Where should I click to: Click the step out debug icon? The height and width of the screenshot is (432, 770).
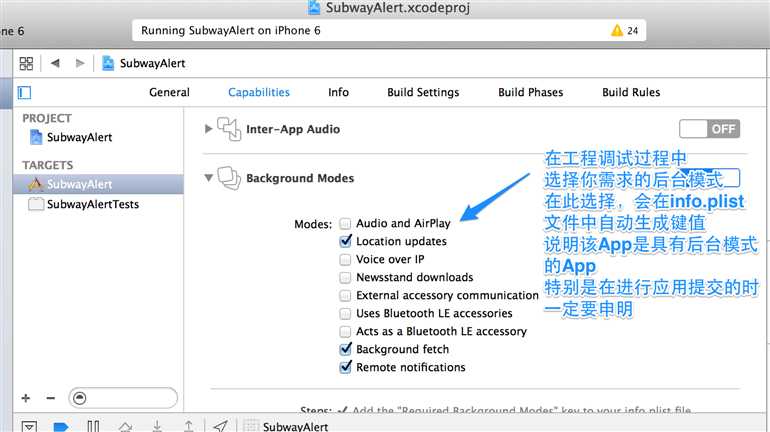(189, 426)
